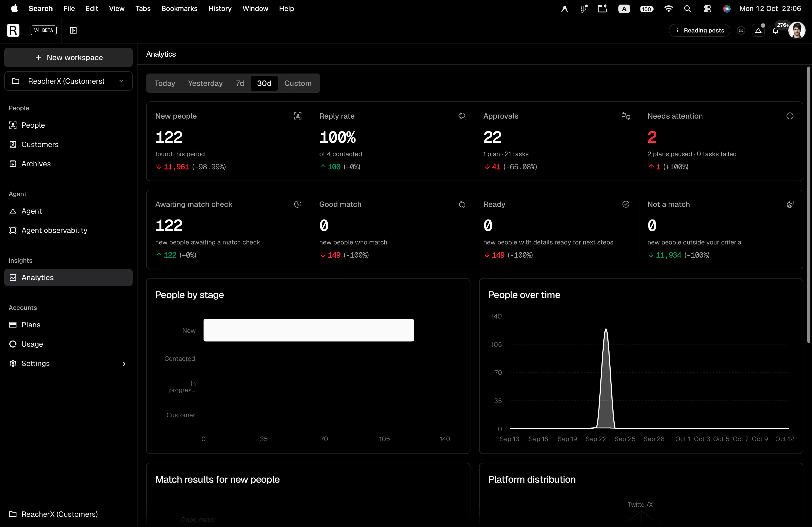Open the Bookmarks menu
Image resolution: width=812 pixels, height=527 pixels.
point(179,9)
